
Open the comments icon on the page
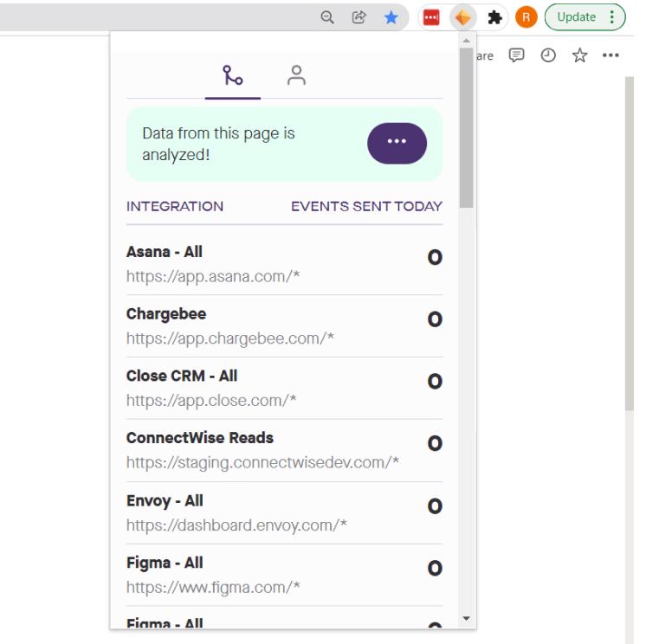(516, 55)
